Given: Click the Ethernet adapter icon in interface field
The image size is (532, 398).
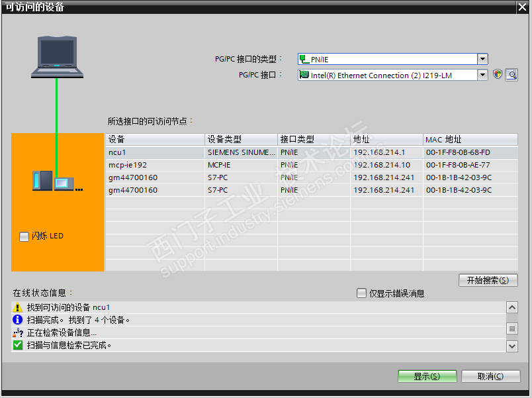Looking at the screenshot, I should point(304,75).
